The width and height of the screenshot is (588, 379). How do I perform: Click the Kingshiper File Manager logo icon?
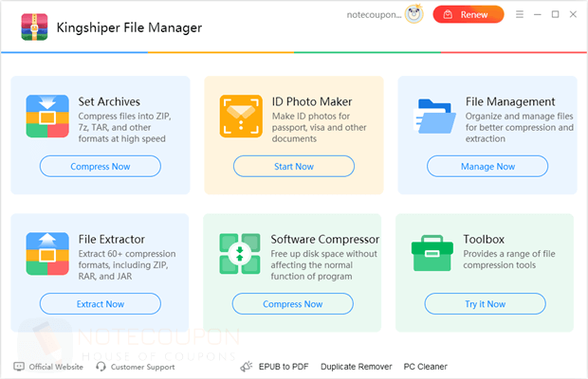tap(34, 27)
